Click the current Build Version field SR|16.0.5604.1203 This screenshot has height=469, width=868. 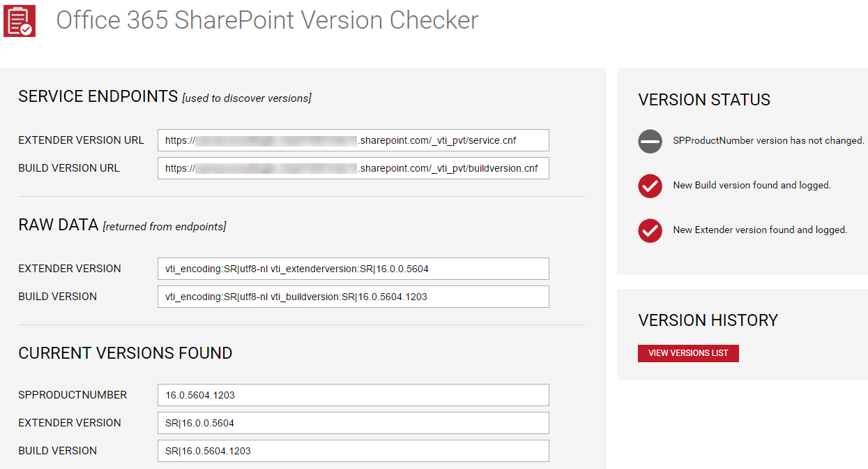click(353, 451)
